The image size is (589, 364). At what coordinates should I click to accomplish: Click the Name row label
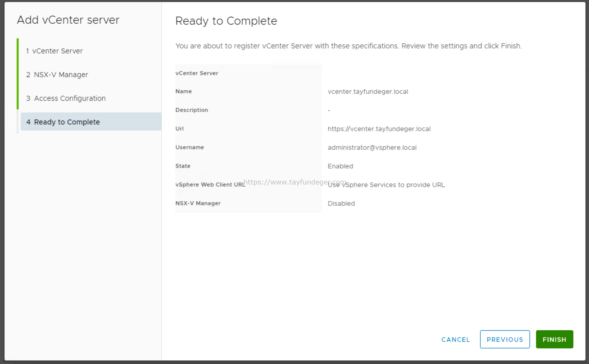(x=184, y=91)
